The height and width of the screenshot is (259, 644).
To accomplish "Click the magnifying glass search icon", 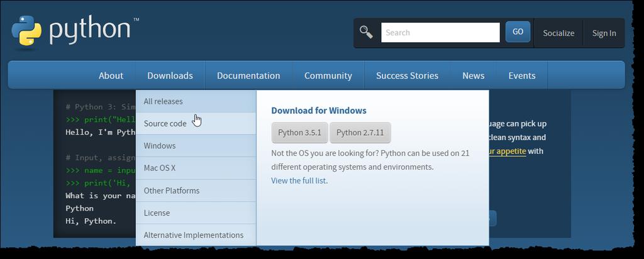I will (366, 32).
